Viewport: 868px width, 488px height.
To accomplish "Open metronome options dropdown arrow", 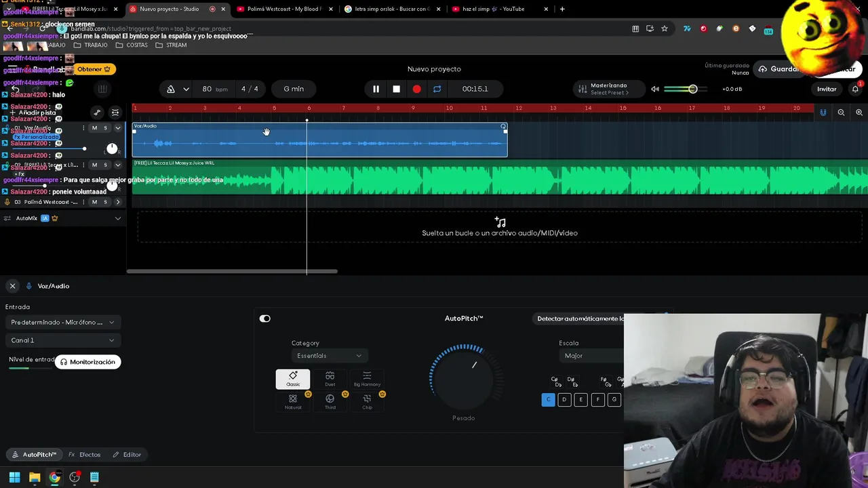I will pyautogui.click(x=186, y=89).
